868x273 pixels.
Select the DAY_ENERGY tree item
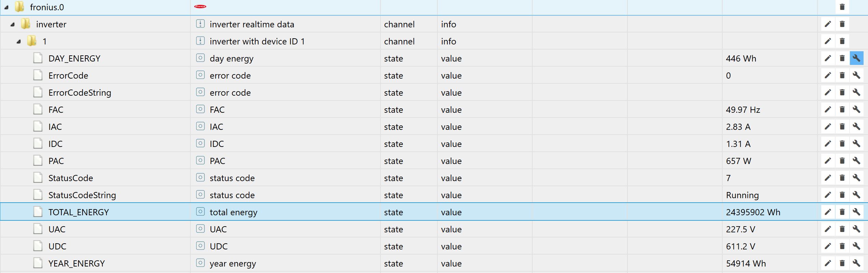[x=74, y=58]
